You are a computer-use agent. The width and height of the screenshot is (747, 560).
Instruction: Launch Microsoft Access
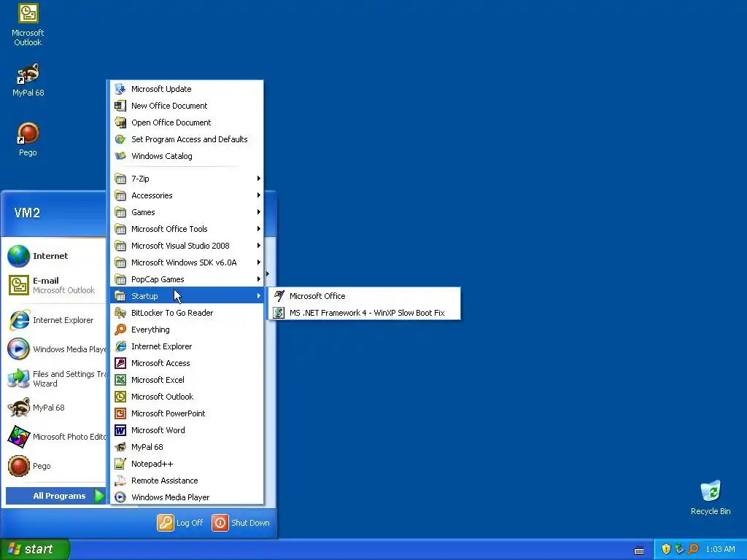tap(187, 363)
